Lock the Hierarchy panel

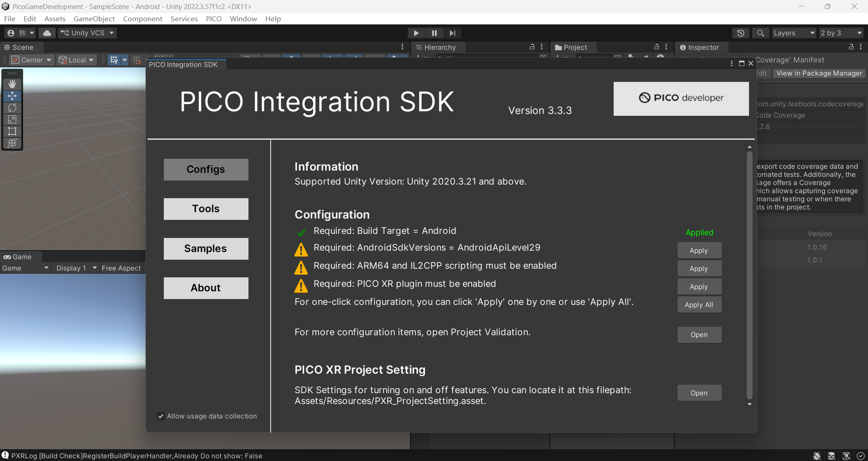532,47
